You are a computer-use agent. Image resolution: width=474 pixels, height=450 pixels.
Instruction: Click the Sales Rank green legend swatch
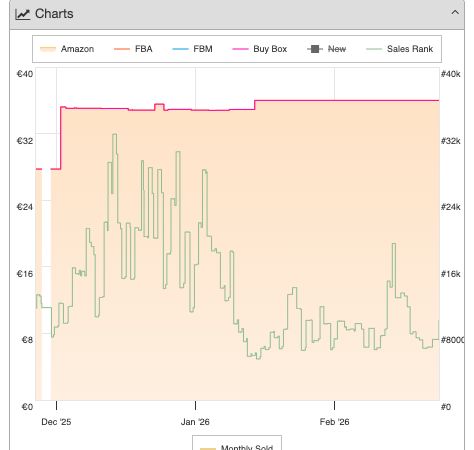click(374, 49)
